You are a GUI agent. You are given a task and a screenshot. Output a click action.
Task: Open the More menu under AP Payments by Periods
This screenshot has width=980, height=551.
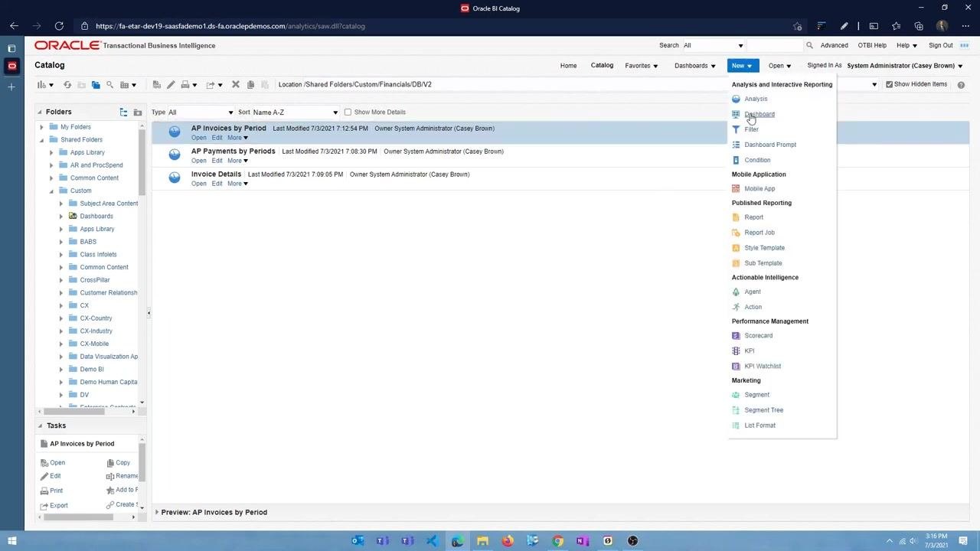237,161
